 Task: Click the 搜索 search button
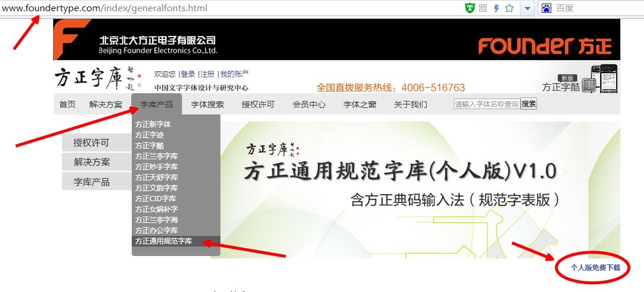tap(529, 104)
